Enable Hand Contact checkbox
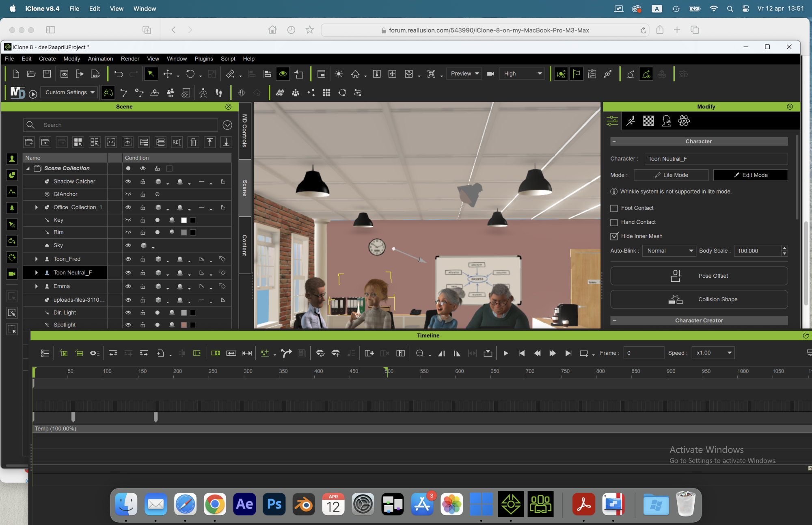The width and height of the screenshot is (812, 525). (614, 221)
